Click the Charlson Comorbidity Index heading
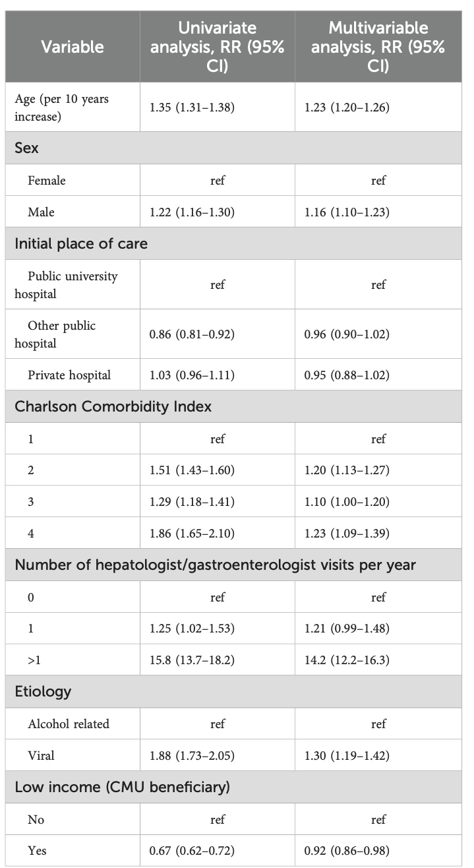This screenshot has width=474, height=868. point(113,406)
